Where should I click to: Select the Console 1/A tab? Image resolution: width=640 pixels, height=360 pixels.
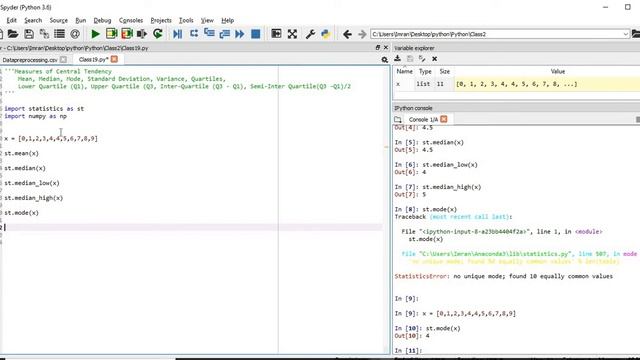423,119
